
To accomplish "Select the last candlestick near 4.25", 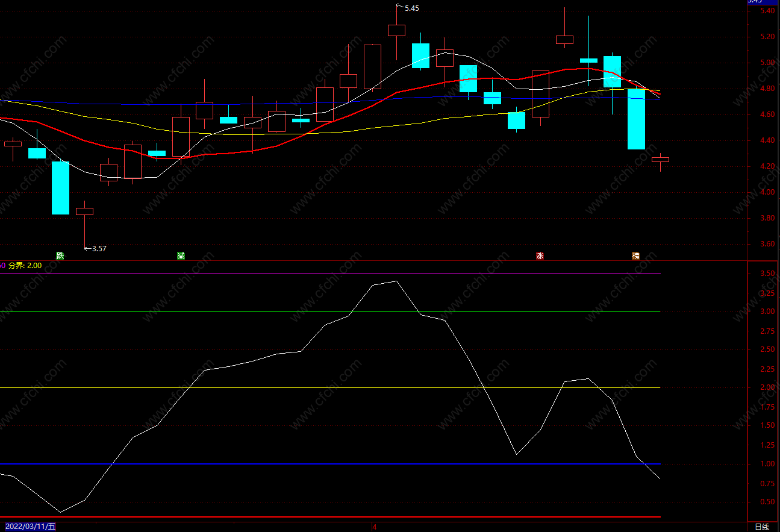I will (660, 160).
